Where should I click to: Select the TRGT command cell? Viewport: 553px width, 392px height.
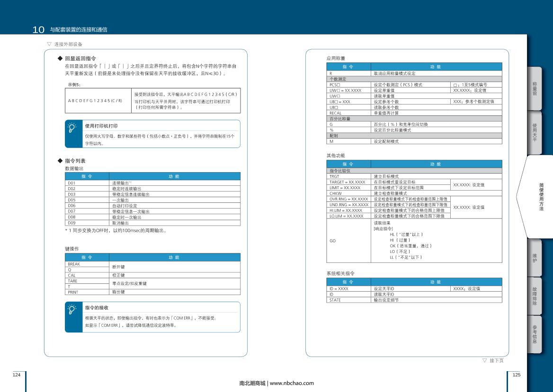click(334, 176)
